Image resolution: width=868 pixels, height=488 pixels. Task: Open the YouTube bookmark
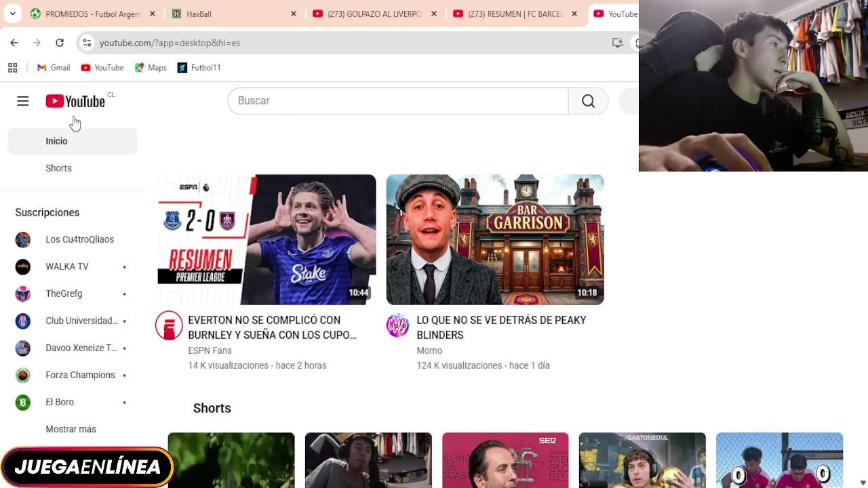(102, 68)
